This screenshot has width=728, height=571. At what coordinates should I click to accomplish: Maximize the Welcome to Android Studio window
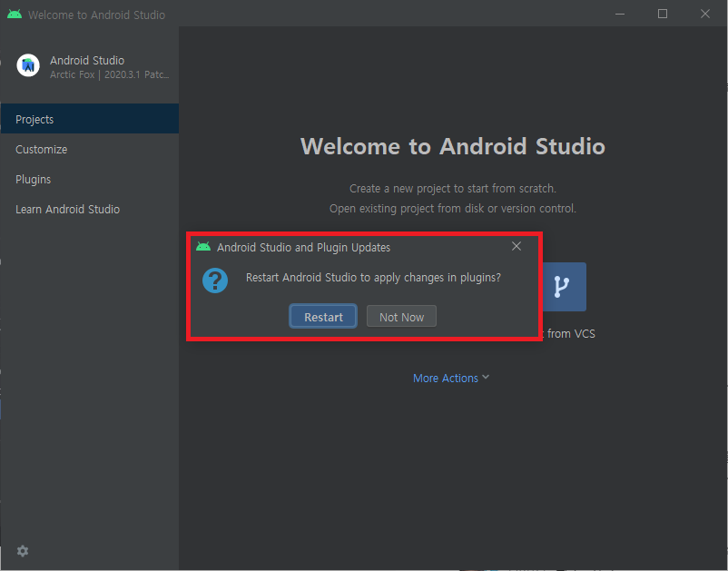pyautogui.click(x=662, y=14)
